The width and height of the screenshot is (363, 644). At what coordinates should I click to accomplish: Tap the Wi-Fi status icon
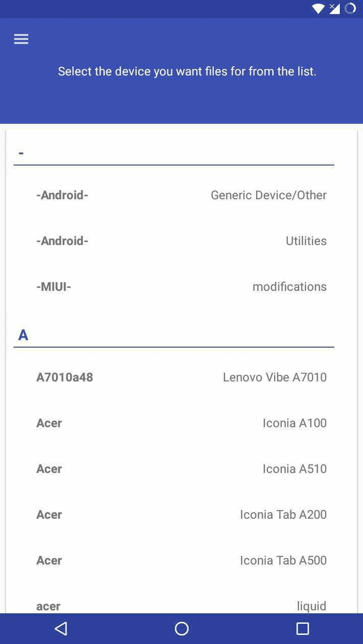[318, 8]
